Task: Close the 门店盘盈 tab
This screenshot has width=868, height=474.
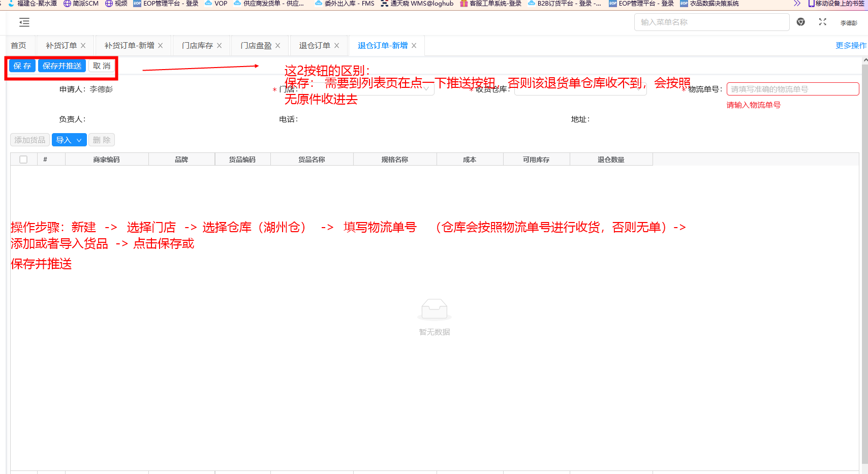Action: [x=278, y=46]
